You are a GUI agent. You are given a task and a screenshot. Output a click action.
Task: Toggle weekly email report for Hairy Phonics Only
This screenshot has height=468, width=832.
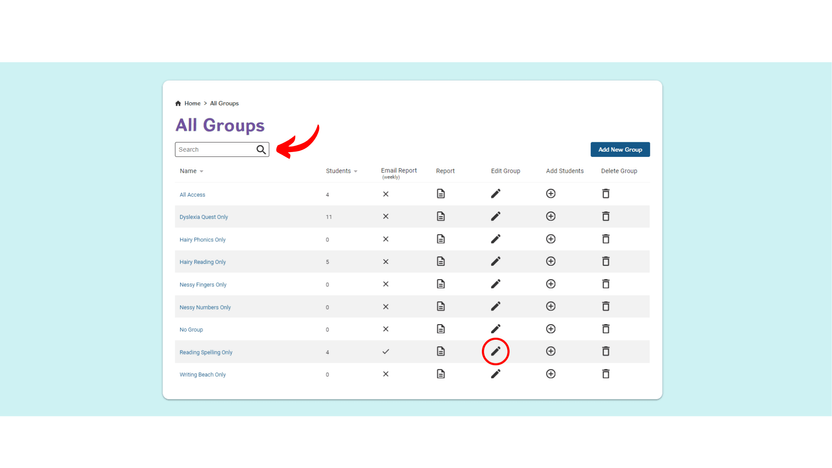tap(386, 239)
